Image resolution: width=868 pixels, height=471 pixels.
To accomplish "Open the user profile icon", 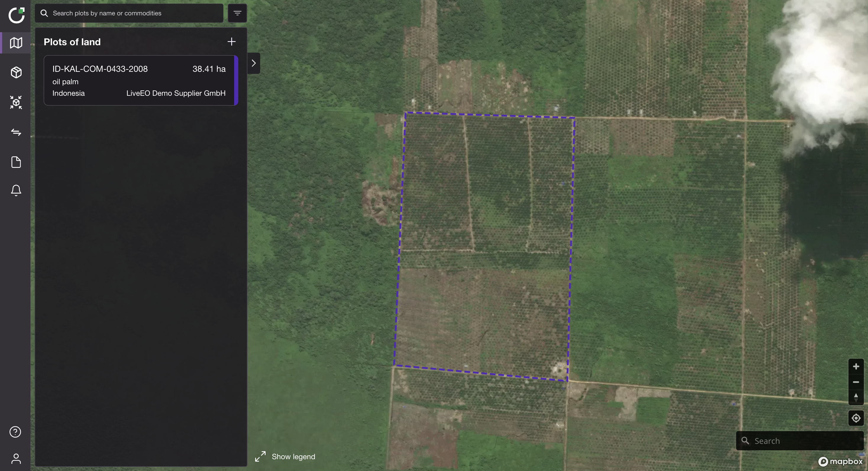I will pos(16,459).
